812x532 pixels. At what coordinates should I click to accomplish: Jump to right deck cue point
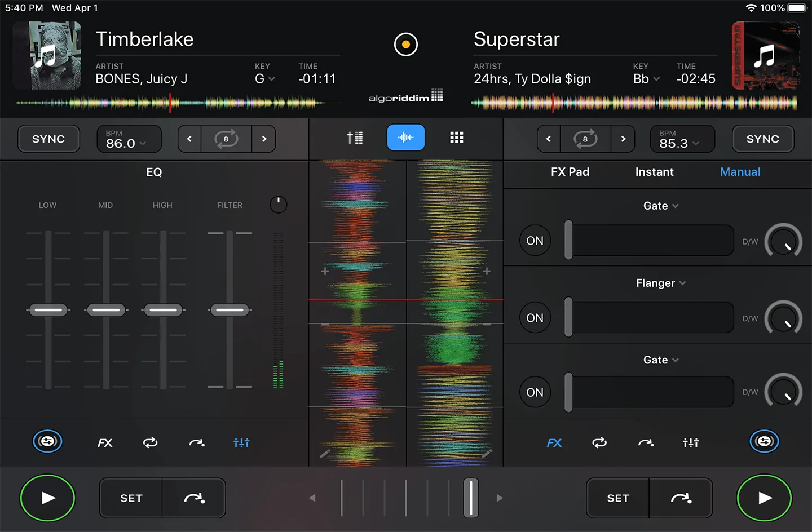click(681, 498)
